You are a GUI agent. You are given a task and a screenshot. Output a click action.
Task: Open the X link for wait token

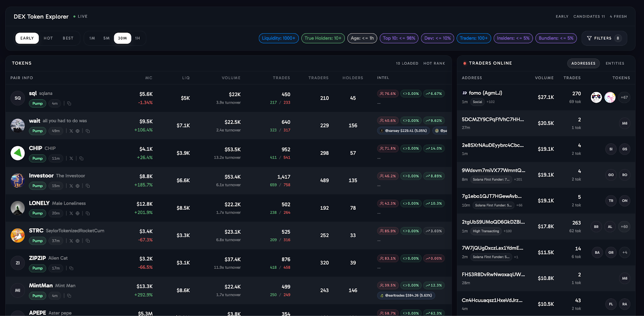point(71,131)
